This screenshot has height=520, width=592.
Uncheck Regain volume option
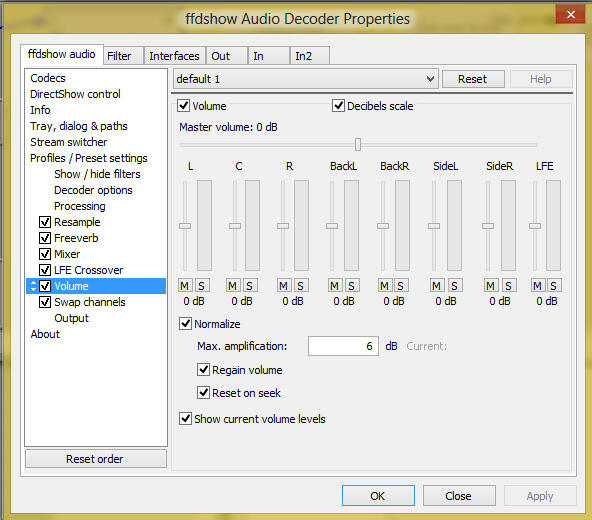pyautogui.click(x=204, y=370)
